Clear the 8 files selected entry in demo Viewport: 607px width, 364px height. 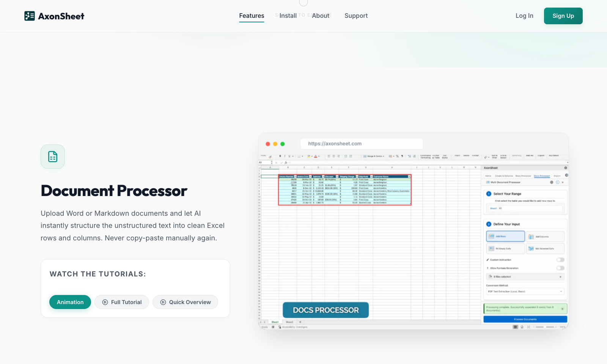560,277
